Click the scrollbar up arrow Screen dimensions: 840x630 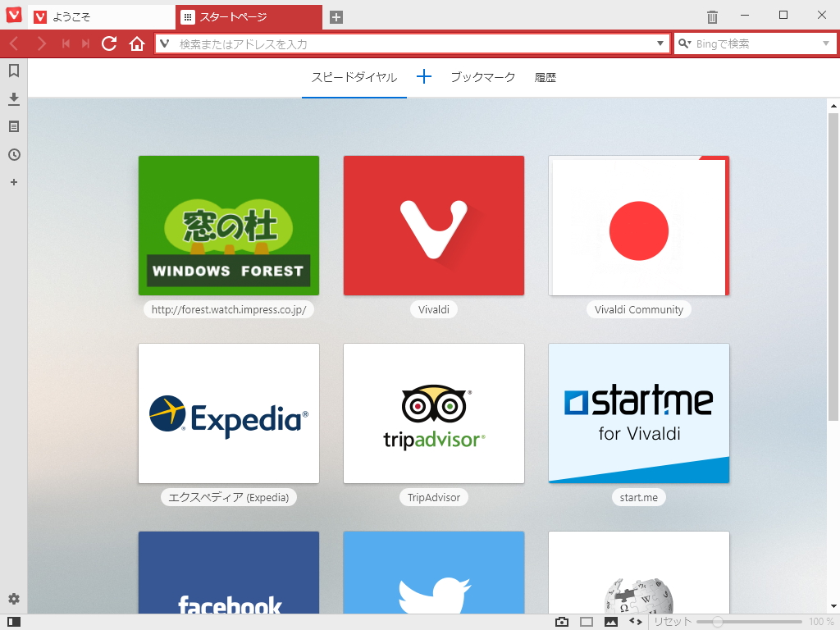(x=833, y=106)
